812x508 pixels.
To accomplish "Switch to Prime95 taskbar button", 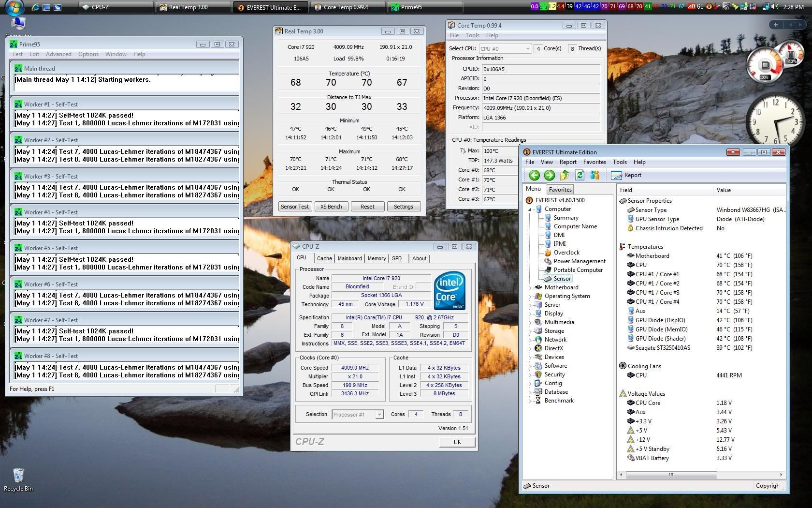I will pyautogui.click(x=425, y=7).
